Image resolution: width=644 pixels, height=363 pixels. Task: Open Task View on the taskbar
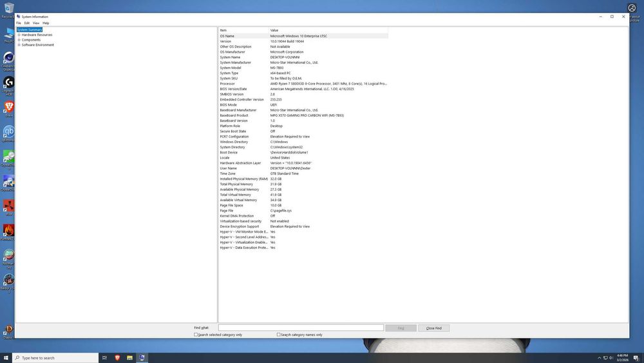coord(104,358)
